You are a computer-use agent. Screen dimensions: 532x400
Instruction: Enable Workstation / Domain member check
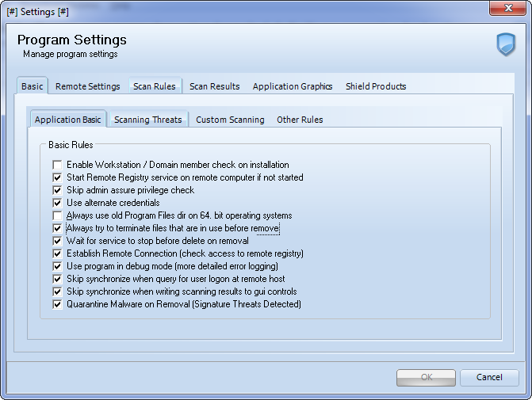(x=57, y=165)
